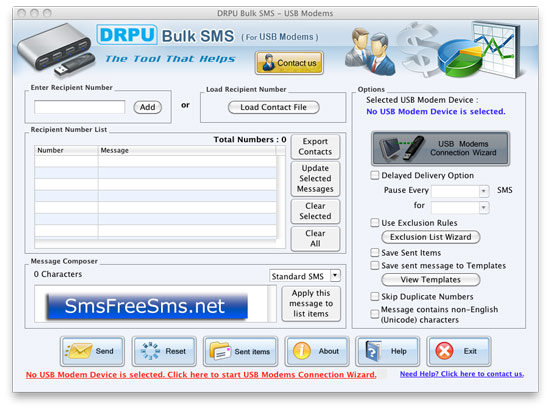Click the Reset spinner icon
The image size is (550, 410).
pyautogui.click(x=150, y=351)
